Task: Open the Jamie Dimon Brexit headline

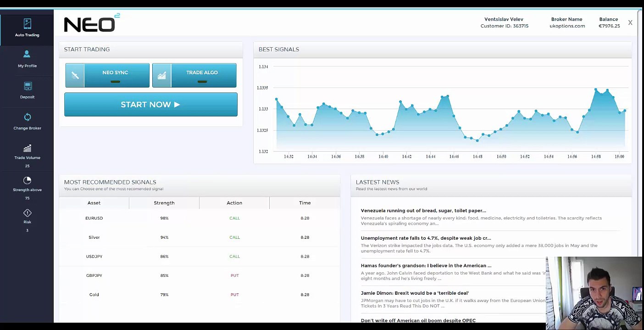Action: click(x=415, y=293)
